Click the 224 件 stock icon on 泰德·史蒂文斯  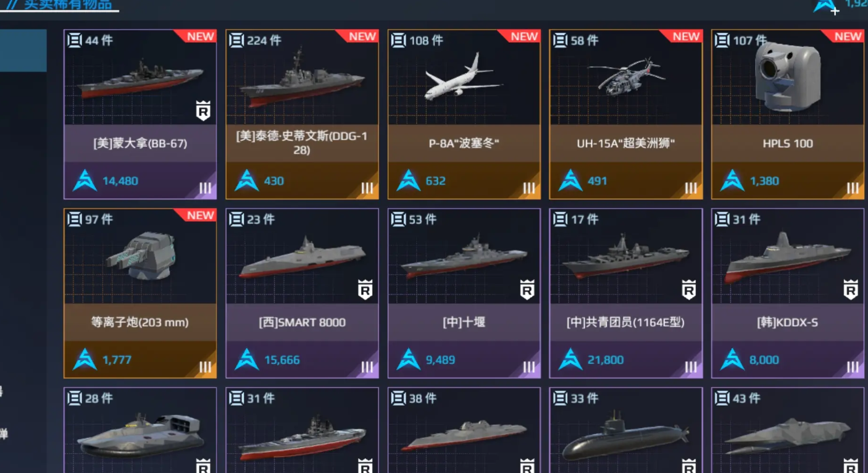[x=236, y=40]
